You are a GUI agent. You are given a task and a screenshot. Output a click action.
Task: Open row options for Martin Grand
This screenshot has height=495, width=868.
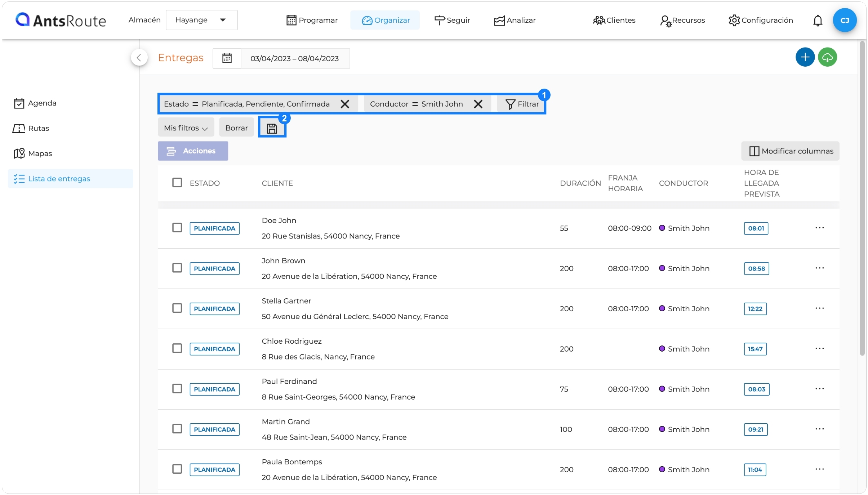(819, 429)
